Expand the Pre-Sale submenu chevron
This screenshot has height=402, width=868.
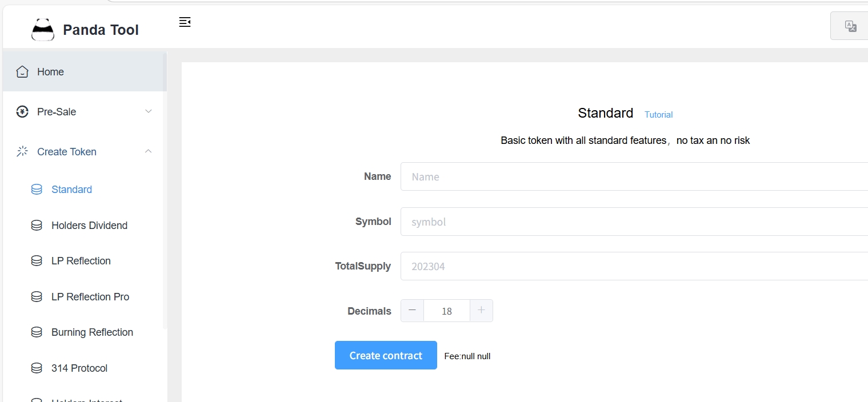[x=149, y=111]
